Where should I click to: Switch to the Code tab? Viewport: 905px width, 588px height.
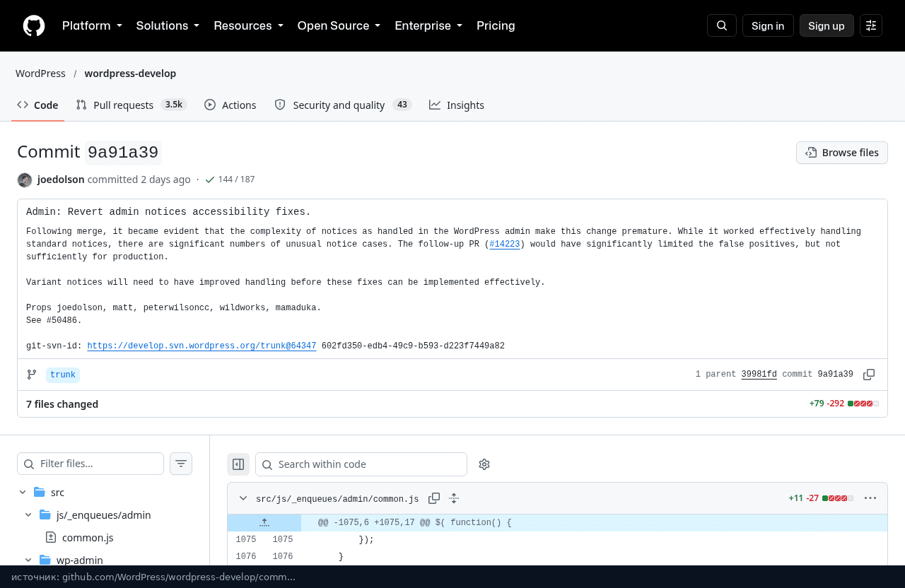click(x=37, y=105)
